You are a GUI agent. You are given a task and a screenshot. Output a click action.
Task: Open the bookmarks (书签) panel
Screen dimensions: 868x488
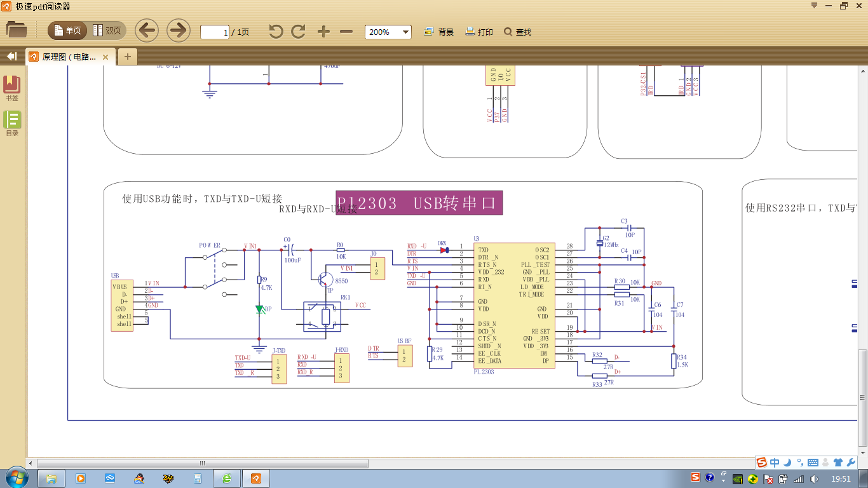point(12,88)
